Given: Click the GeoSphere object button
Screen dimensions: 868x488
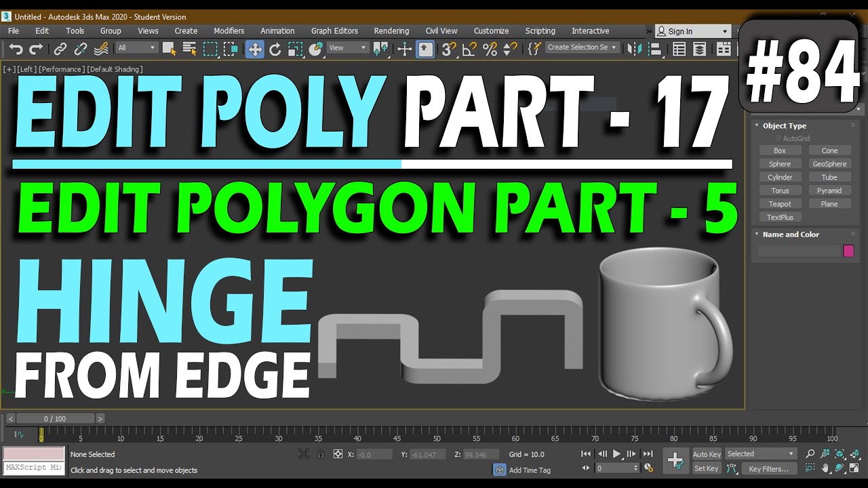Looking at the screenshot, I should tap(829, 164).
